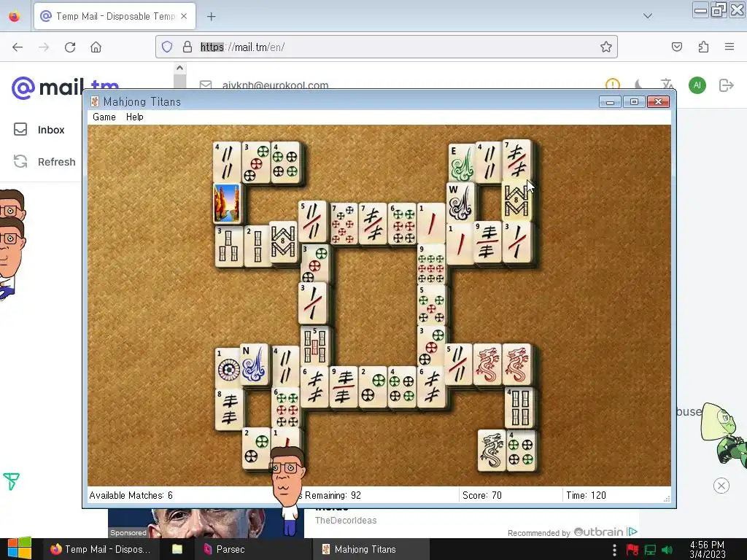Select the 4 character tile under red dragons
Viewport: 747px width, 560px height.
(x=519, y=408)
